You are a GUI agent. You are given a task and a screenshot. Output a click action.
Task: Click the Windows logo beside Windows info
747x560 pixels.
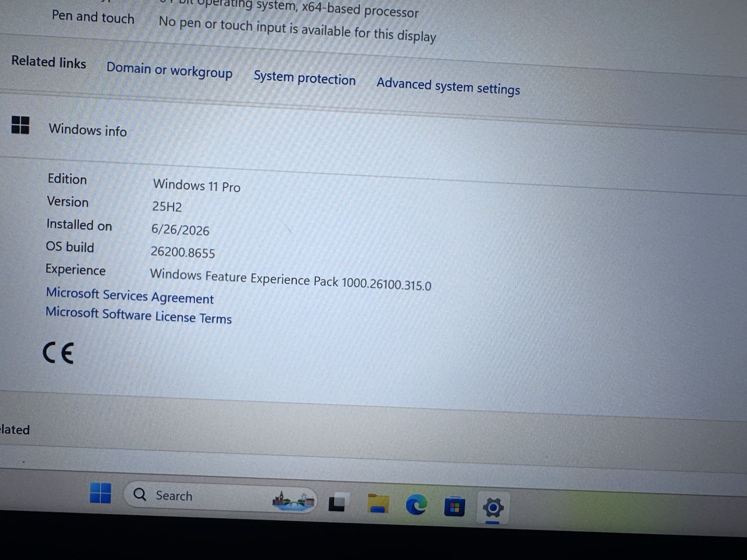click(x=20, y=125)
